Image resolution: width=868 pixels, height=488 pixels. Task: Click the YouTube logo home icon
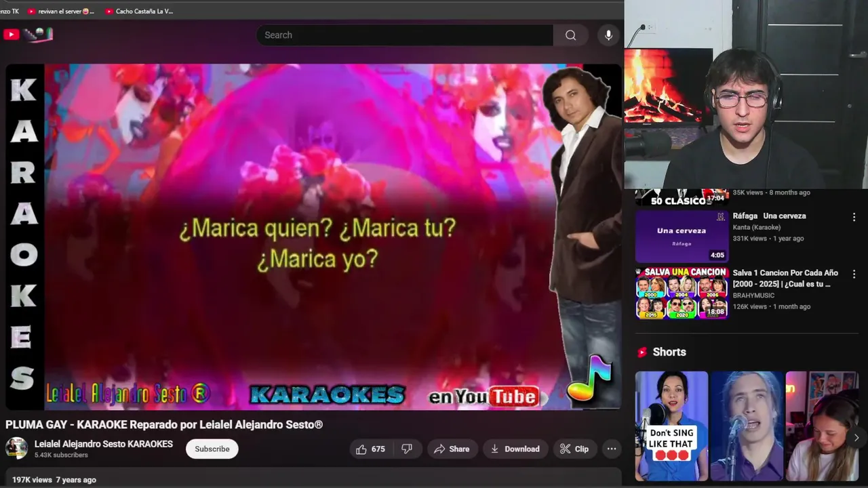[11, 35]
